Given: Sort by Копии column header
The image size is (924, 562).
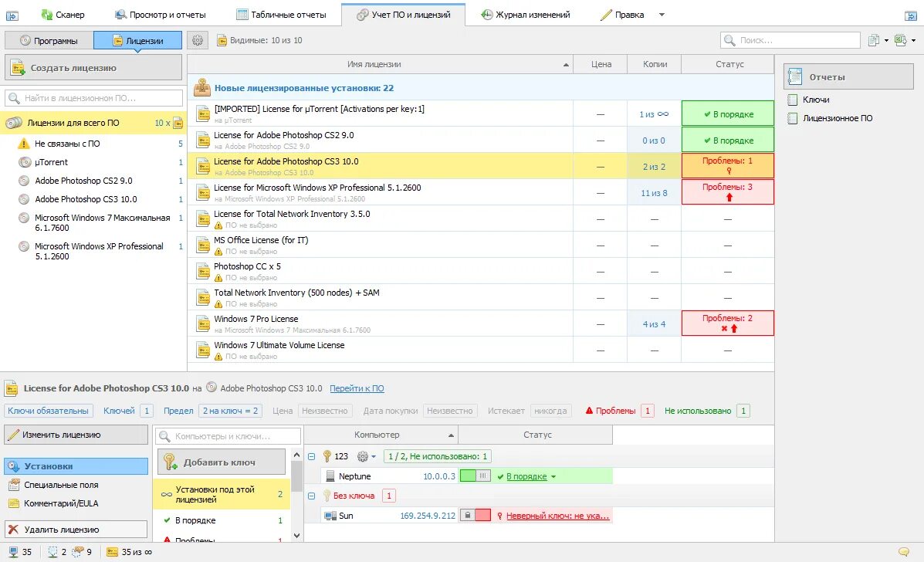Looking at the screenshot, I should click(x=654, y=64).
